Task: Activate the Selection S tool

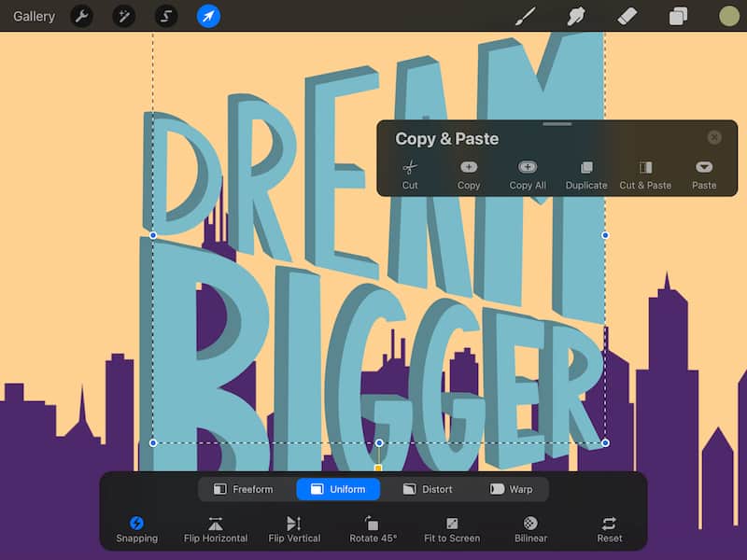Action: [x=166, y=16]
